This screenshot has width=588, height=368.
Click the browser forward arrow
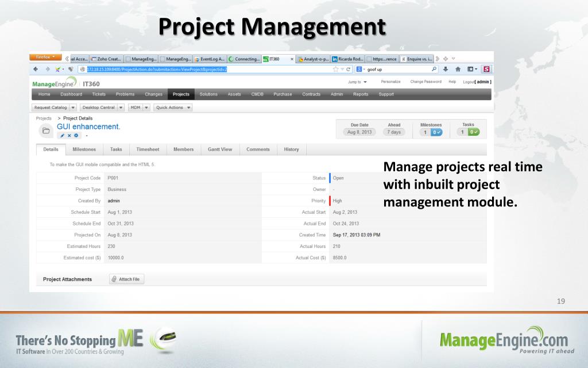48,69
